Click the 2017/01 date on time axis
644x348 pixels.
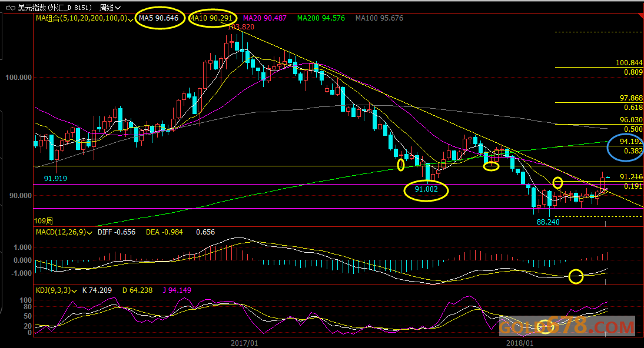[x=244, y=342]
